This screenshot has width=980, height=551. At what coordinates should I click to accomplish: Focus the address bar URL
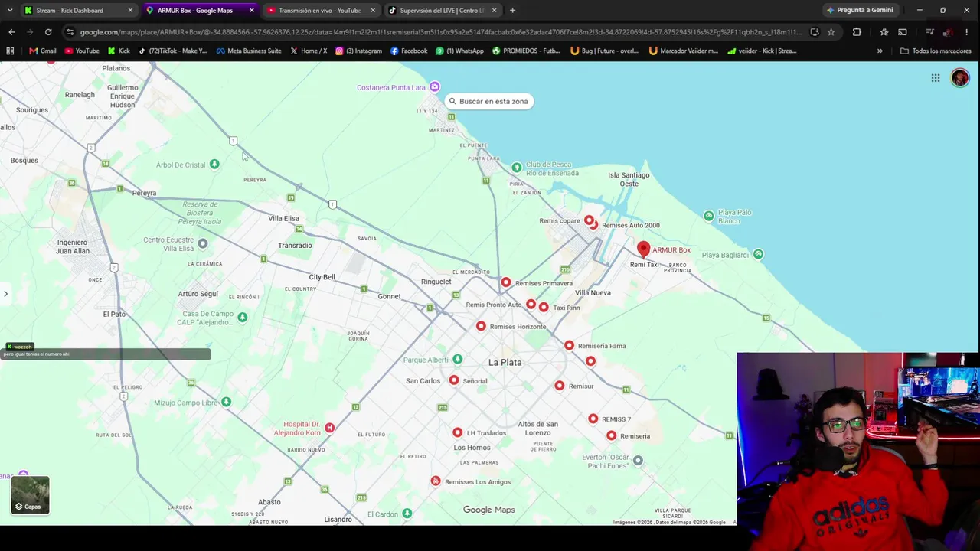coord(440,32)
